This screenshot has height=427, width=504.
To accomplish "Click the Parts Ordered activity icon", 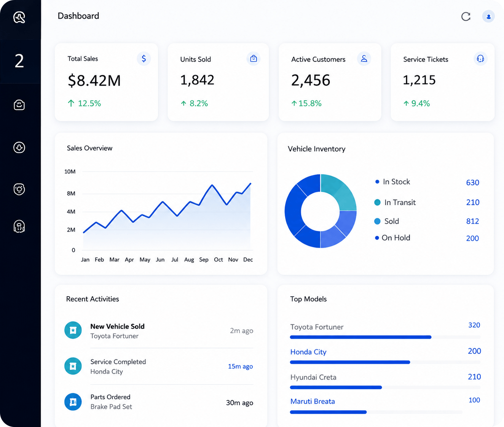I will (x=73, y=402).
